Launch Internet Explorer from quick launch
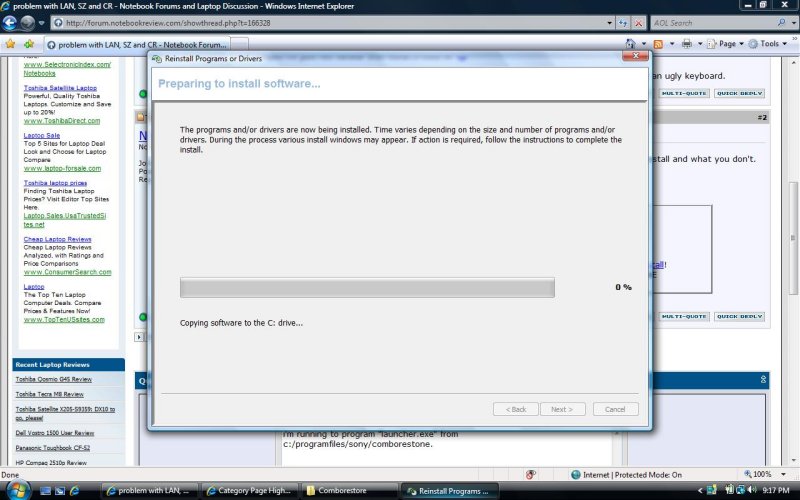 coord(74,491)
